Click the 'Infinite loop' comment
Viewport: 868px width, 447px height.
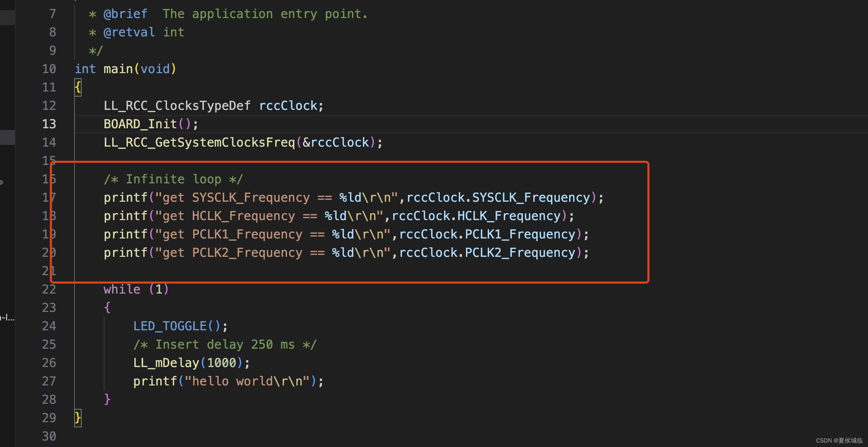click(x=173, y=179)
